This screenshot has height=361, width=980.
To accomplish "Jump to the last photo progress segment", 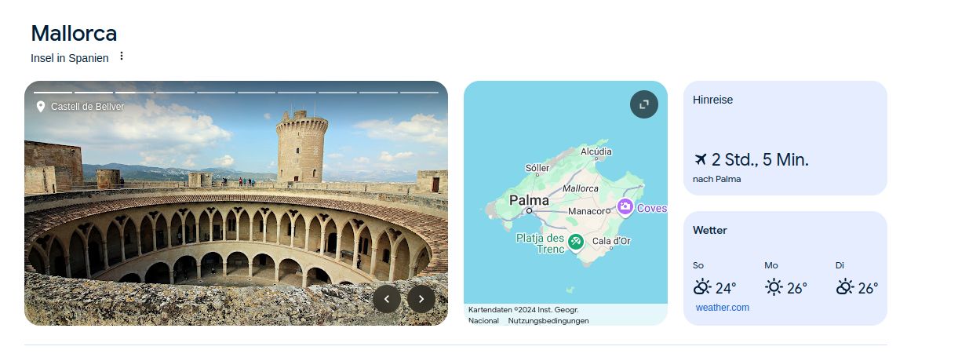I will 419,93.
